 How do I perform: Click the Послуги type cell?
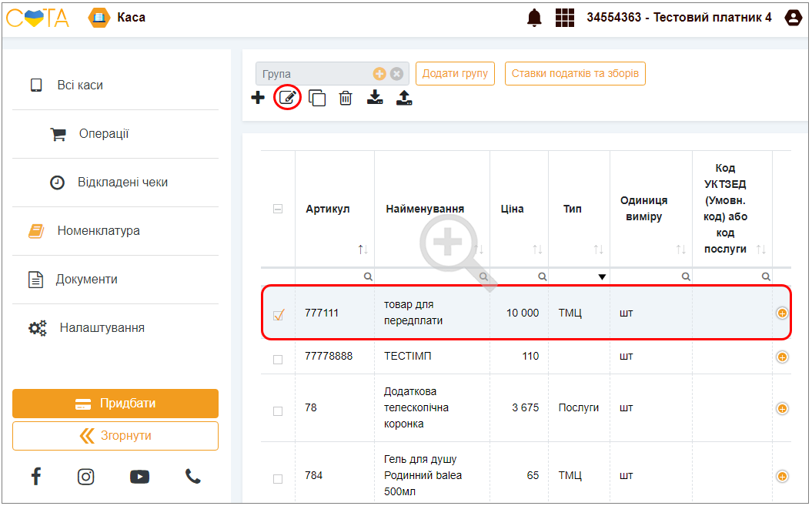(579, 408)
